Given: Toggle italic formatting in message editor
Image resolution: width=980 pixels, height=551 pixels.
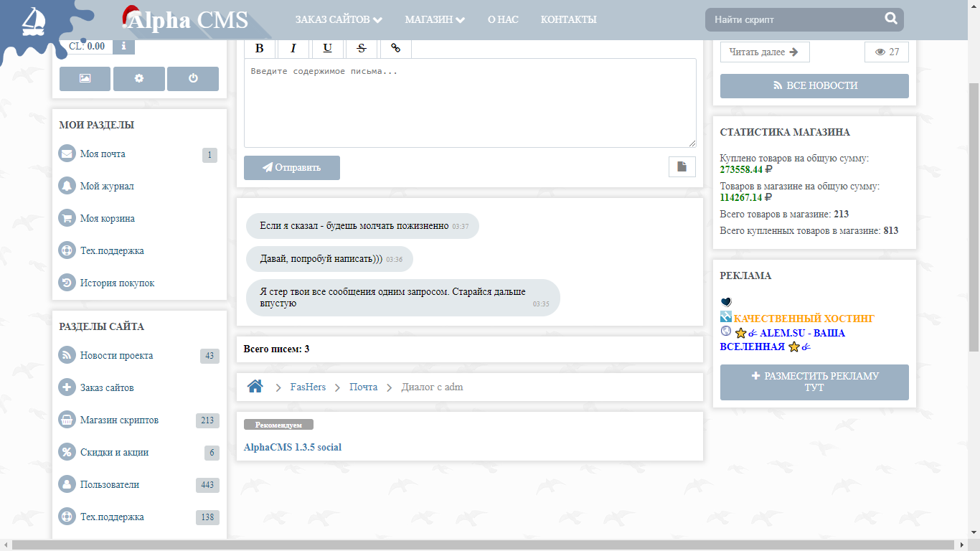Looking at the screenshot, I should (293, 48).
